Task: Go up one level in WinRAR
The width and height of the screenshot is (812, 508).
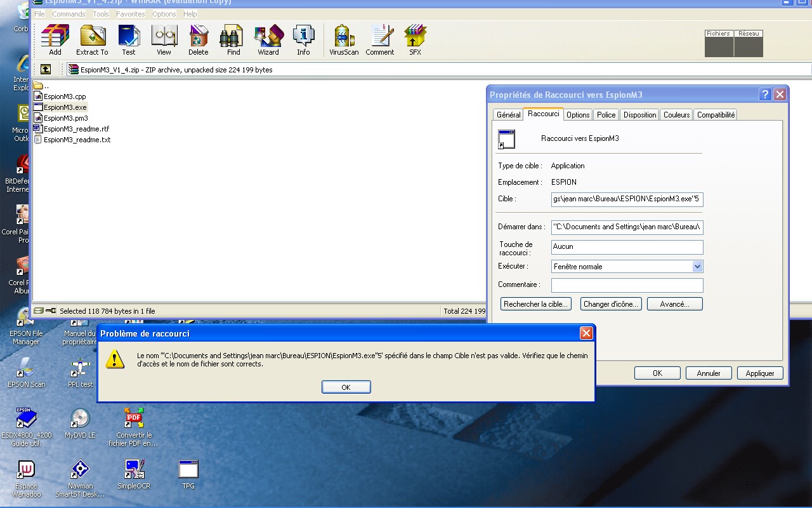Action: coord(46,69)
